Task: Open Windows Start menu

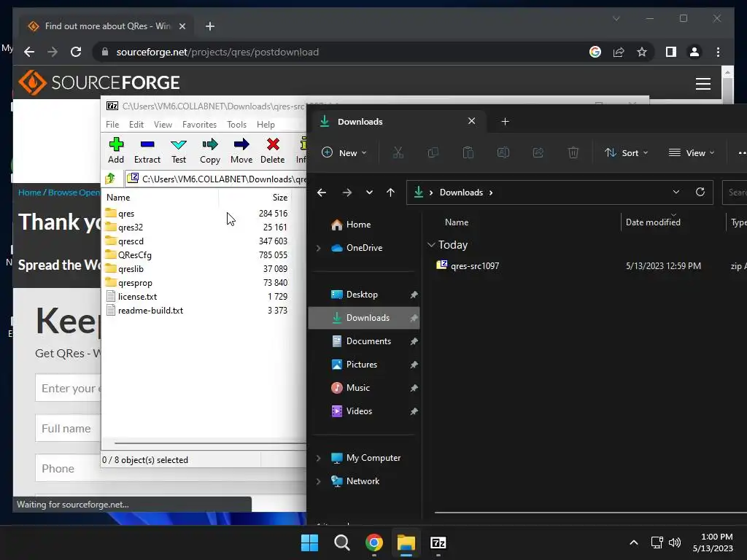Action: pos(309,542)
